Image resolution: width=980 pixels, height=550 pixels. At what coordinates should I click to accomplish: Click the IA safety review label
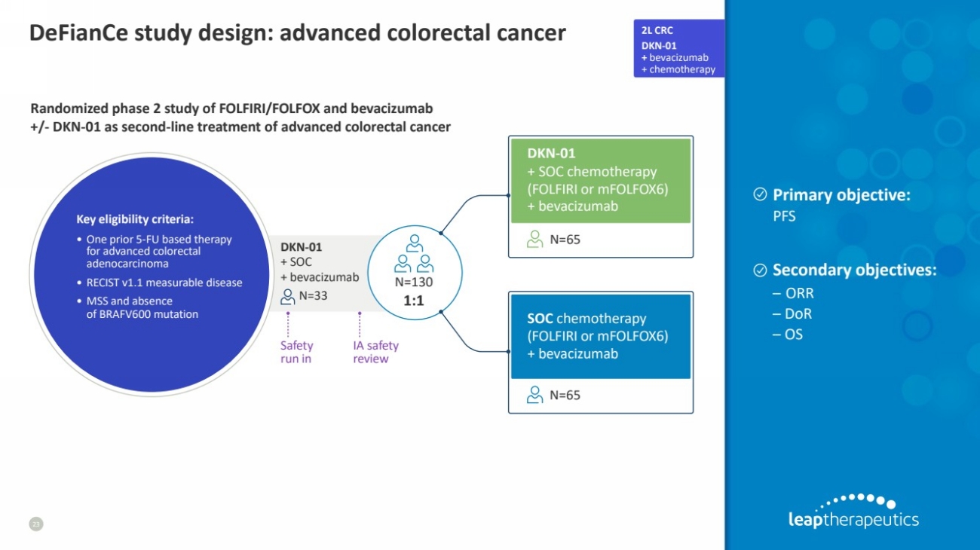[375, 352]
